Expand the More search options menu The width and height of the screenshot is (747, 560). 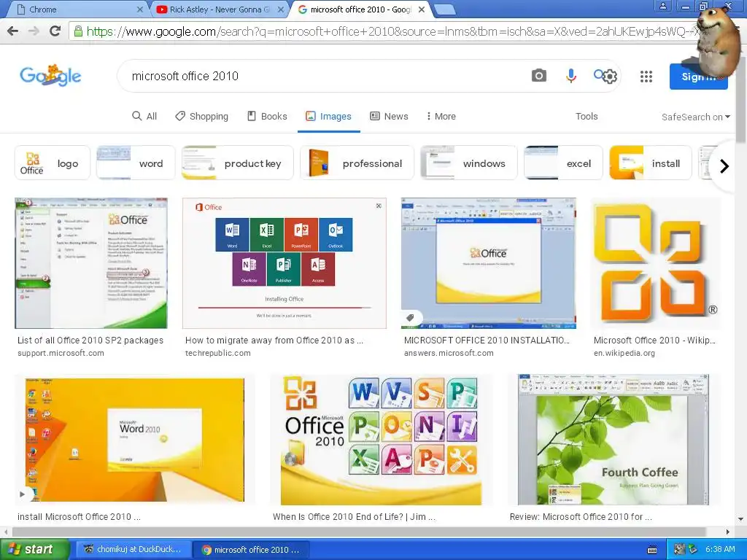pyautogui.click(x=441, y=116)
